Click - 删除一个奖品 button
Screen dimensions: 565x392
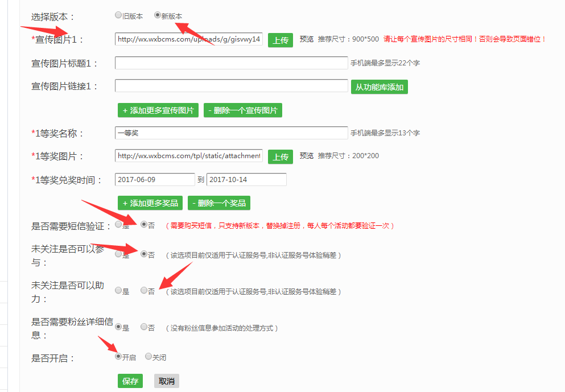219,203
